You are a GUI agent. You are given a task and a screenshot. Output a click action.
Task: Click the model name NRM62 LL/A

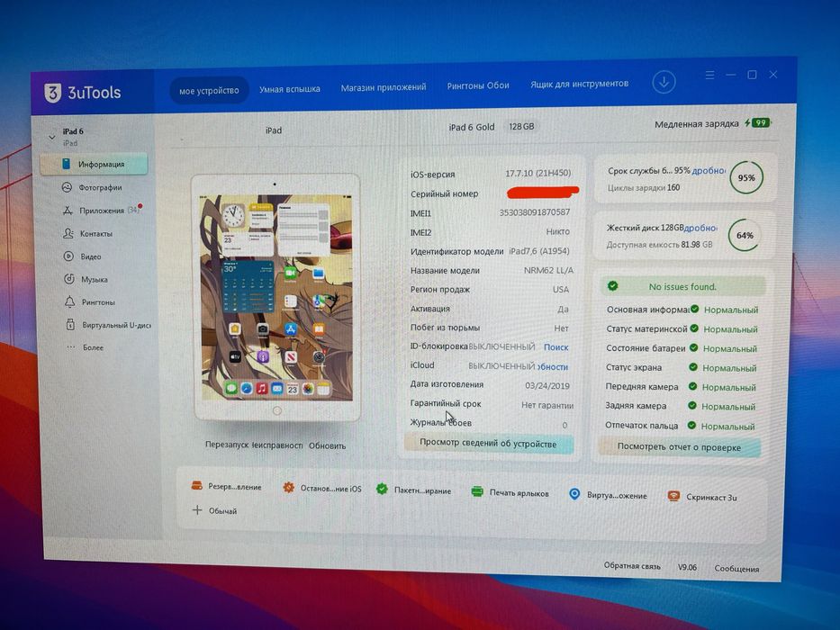pos(548,270)
